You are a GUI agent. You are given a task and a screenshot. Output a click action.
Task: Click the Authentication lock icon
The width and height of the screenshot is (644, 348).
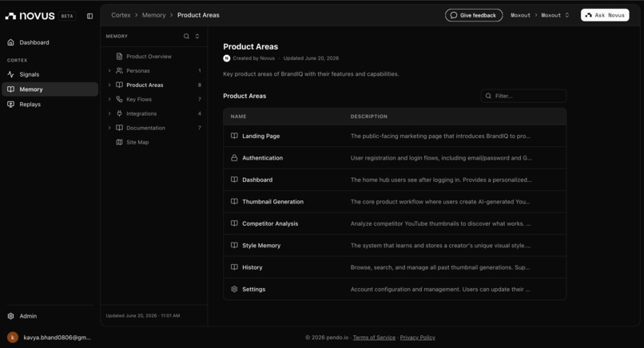coord(234,157)
